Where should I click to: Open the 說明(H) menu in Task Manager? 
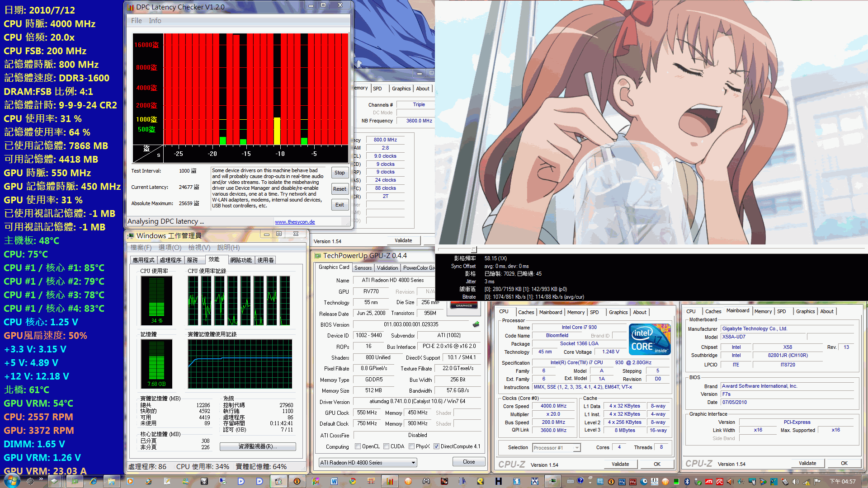[229, 248]
